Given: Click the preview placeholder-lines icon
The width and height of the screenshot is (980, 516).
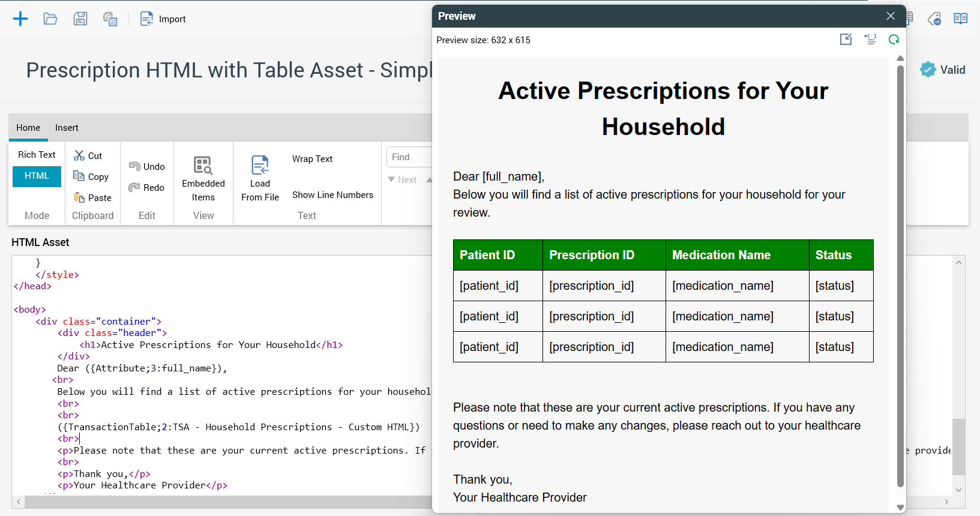Looking at the screenshot, I should pyautogui.click(x=870, y=40).
